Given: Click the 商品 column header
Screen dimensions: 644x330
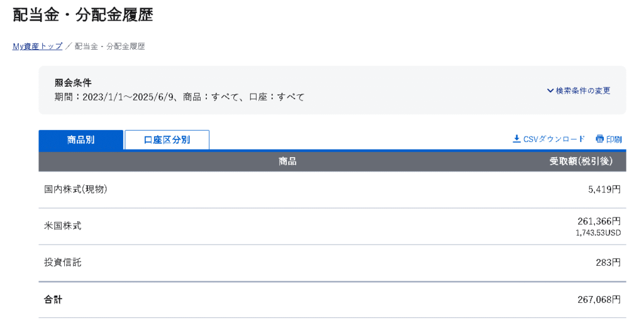Looking at the screenshot, I should 287,162.
